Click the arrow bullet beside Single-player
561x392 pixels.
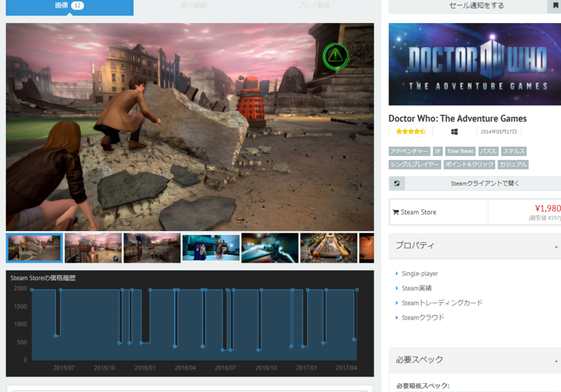click(x=397, y=274)
